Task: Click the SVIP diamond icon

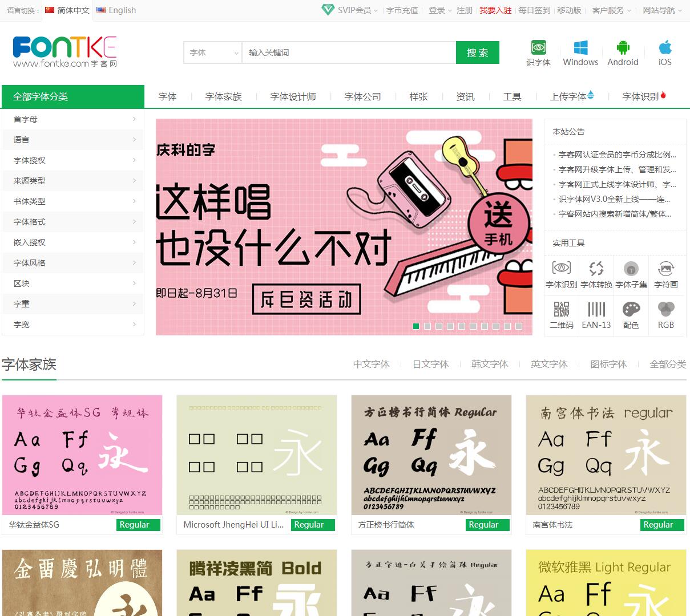Action: [328, 10]
